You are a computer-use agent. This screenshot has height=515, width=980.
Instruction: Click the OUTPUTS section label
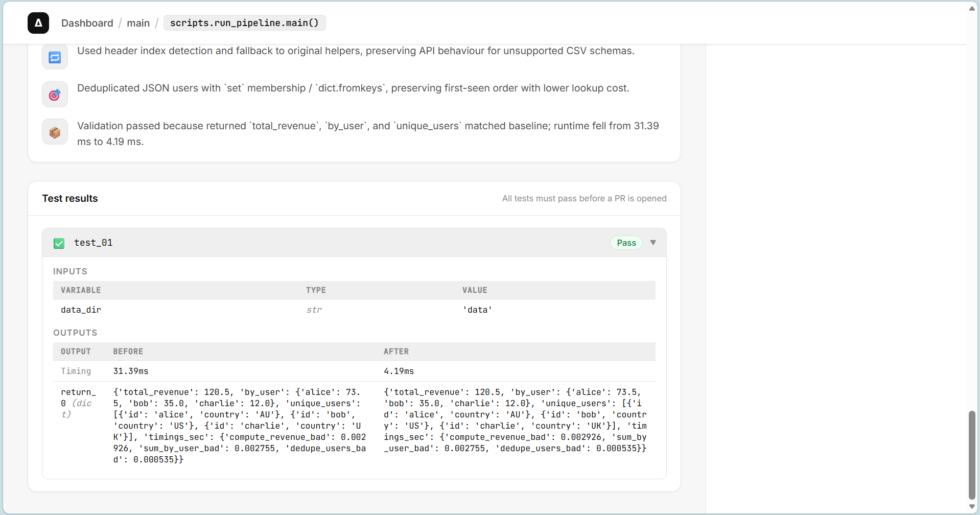[75, 333]
